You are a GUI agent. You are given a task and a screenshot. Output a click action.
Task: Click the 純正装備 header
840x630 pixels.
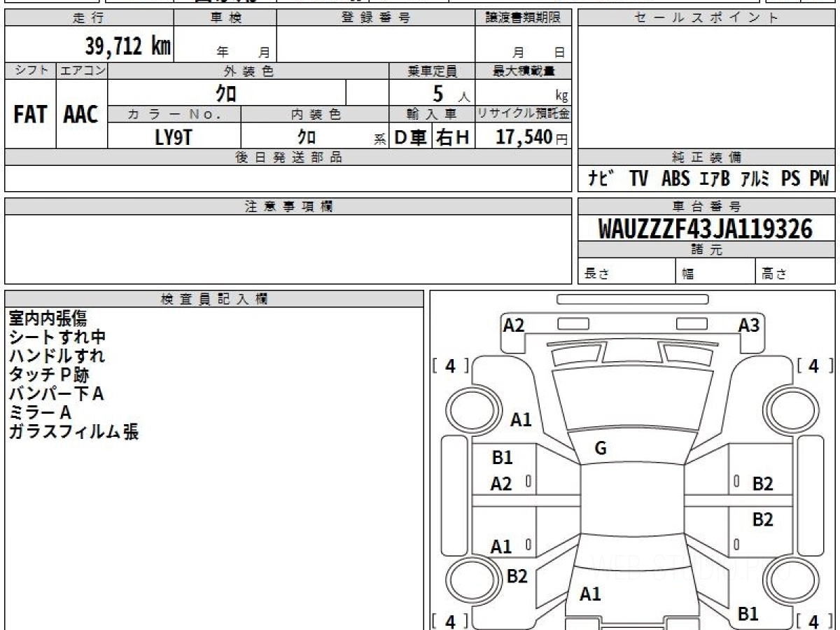pyautogui.click(x=706, y=157)
